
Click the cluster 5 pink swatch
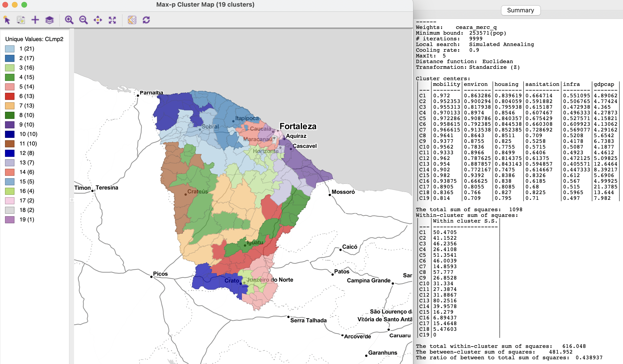(x=10, y=87)
